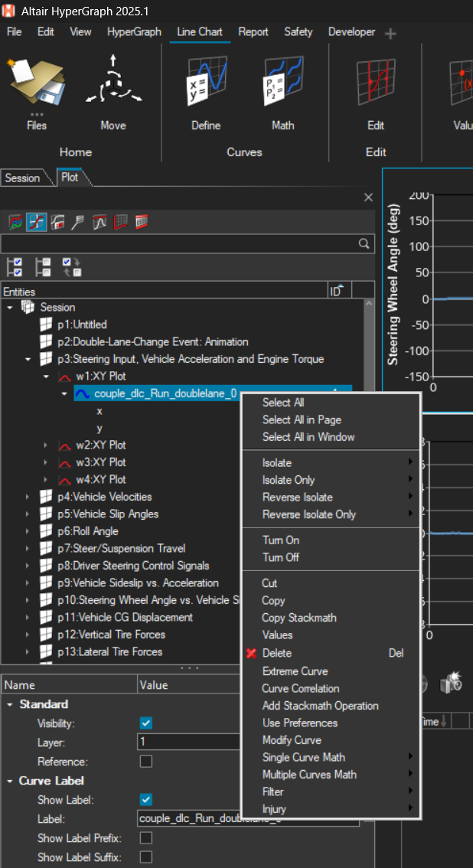Screen dimensions: 473x868
Task: Enable Show Label Prefix checkbox
Action: [146, 838]
